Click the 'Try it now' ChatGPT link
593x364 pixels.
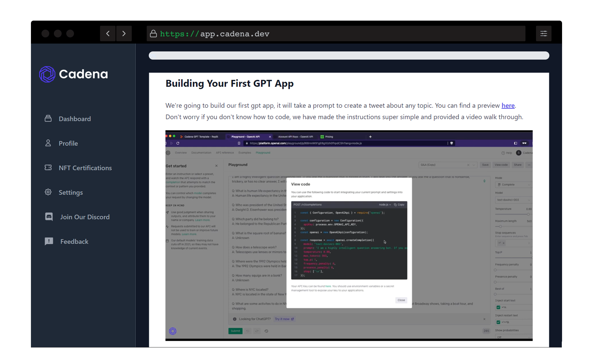(x=284, y=319)
